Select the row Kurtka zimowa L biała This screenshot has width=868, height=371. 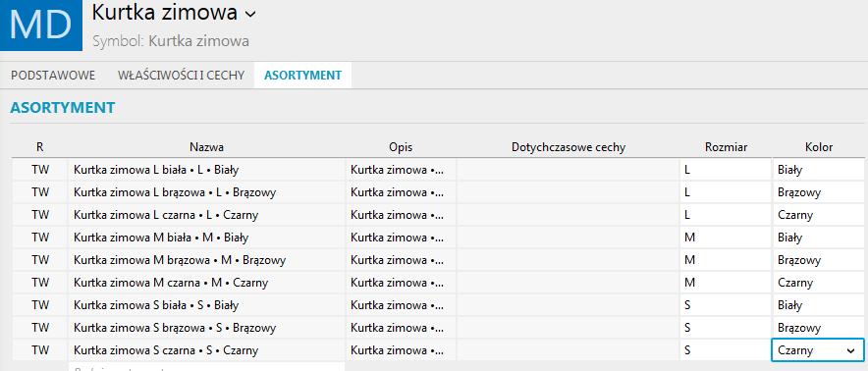(x=438, y=170)
